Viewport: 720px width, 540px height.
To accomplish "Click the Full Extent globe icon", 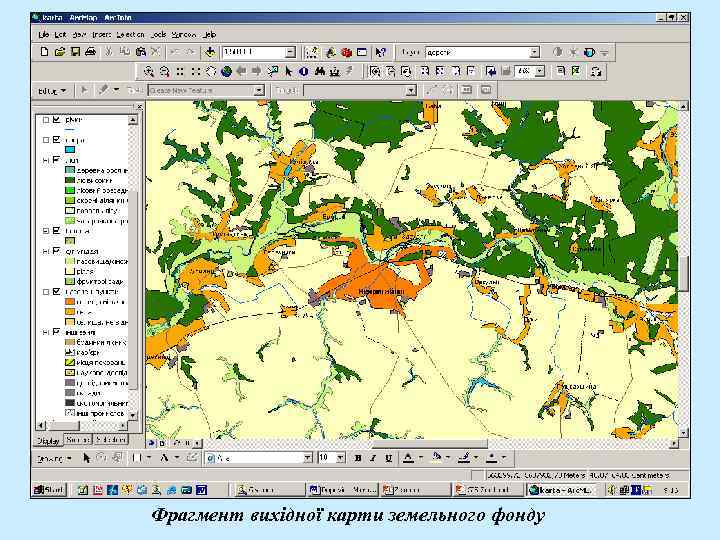I will point(226,71).
